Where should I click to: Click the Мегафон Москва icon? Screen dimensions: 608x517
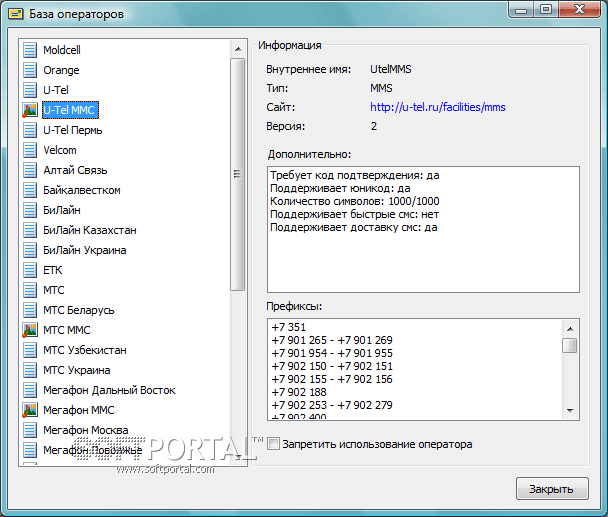30,430
